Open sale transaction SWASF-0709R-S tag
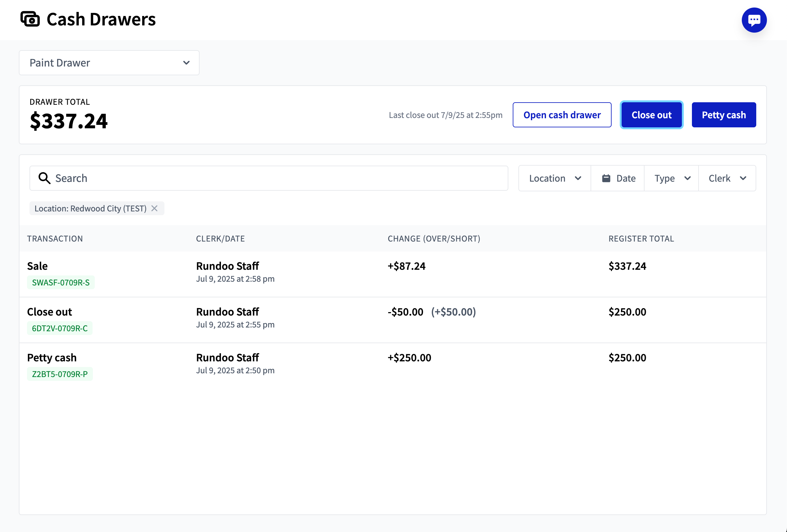Image resolution: width=787 pixels, height=532 pixels. coord(61,283)
